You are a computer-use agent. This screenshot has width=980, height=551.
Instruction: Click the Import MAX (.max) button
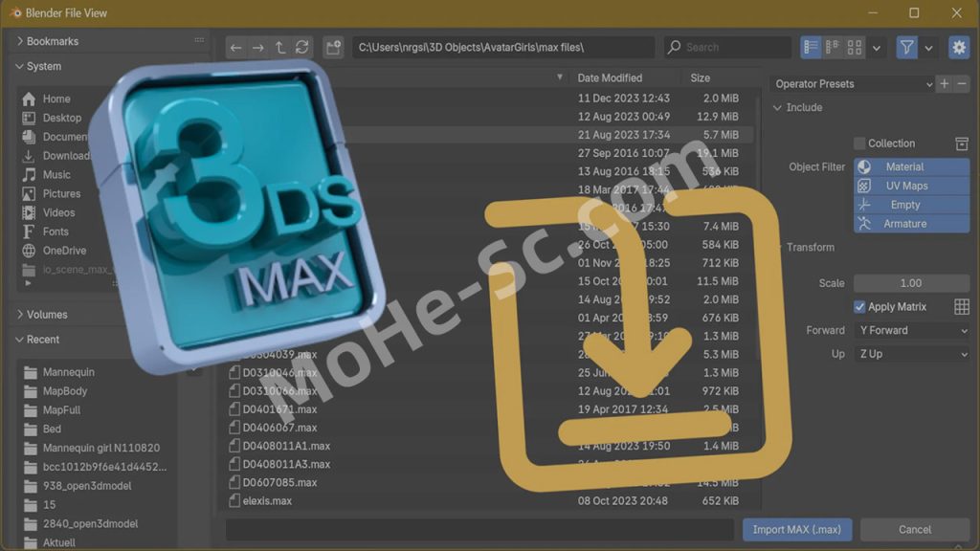[x=796, y=530]
